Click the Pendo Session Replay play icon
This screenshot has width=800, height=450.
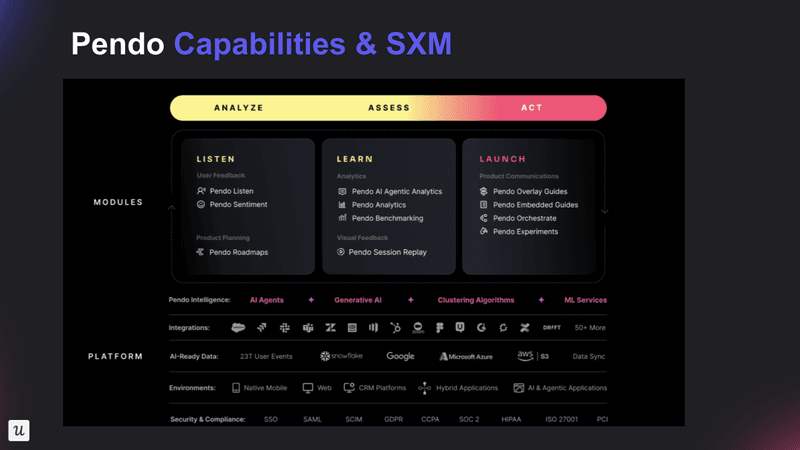[x=341, y=252]
